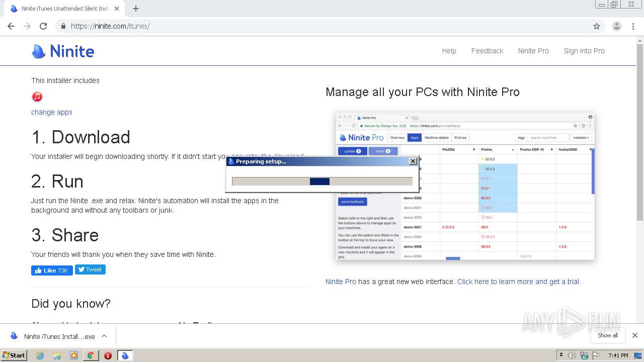Open the media player taskbar icon
644x362 pixels.
tap(74, 355)
